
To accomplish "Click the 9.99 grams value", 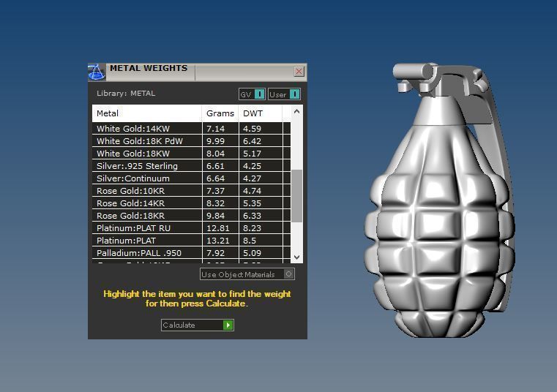I will click(216, 141).
